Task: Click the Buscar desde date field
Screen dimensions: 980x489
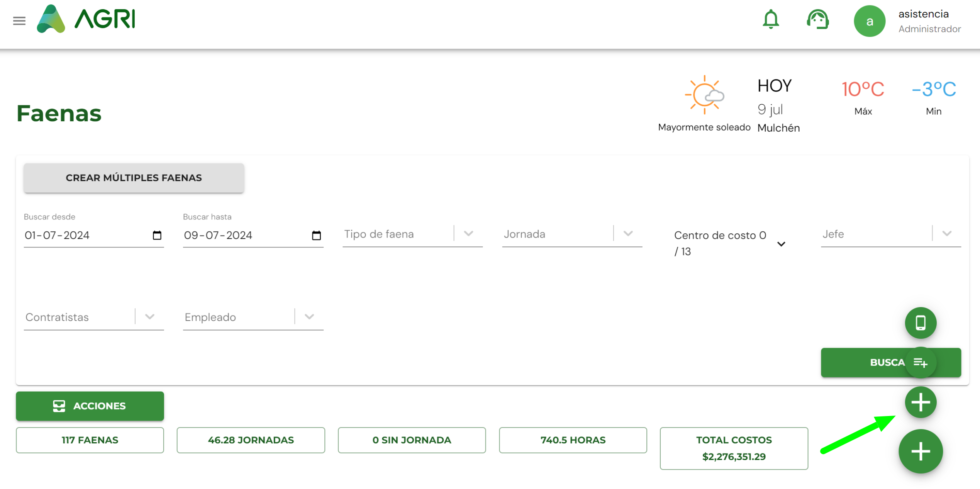Action: point(94,235)
